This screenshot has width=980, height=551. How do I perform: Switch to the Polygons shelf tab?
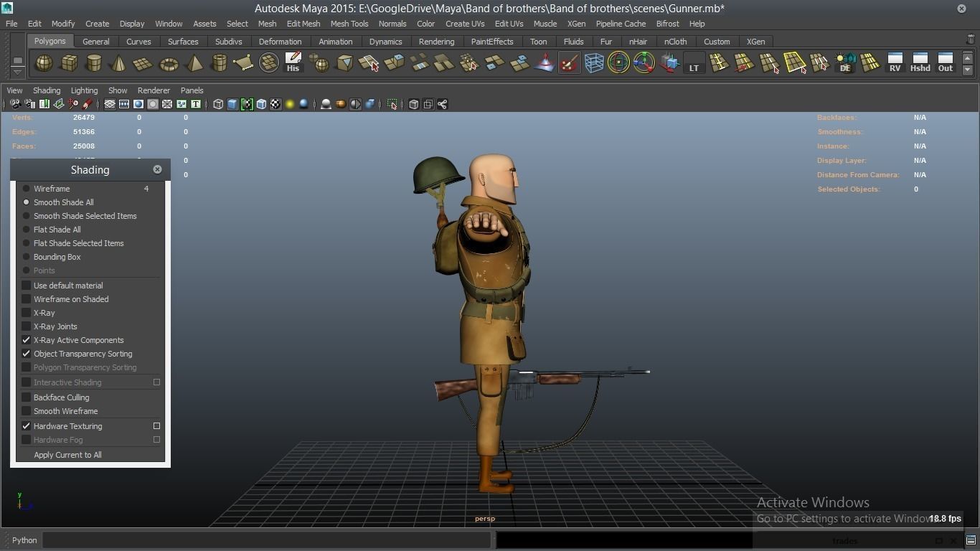[x=50, y=41]
